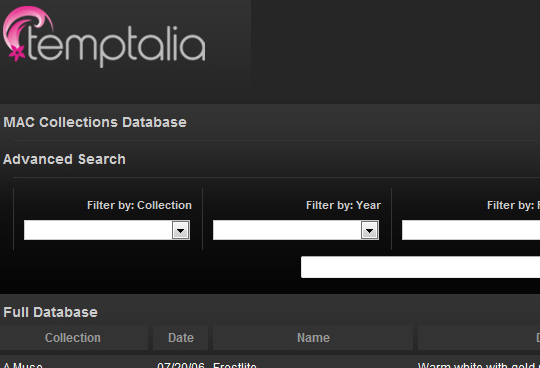Click the Frostlite product name cell
The image size is (540, 368).
pos(235,365)
